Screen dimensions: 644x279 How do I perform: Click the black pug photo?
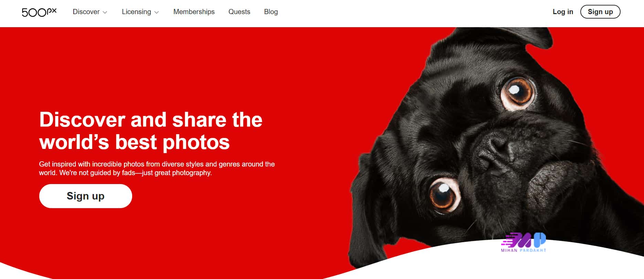coord(496,144)
